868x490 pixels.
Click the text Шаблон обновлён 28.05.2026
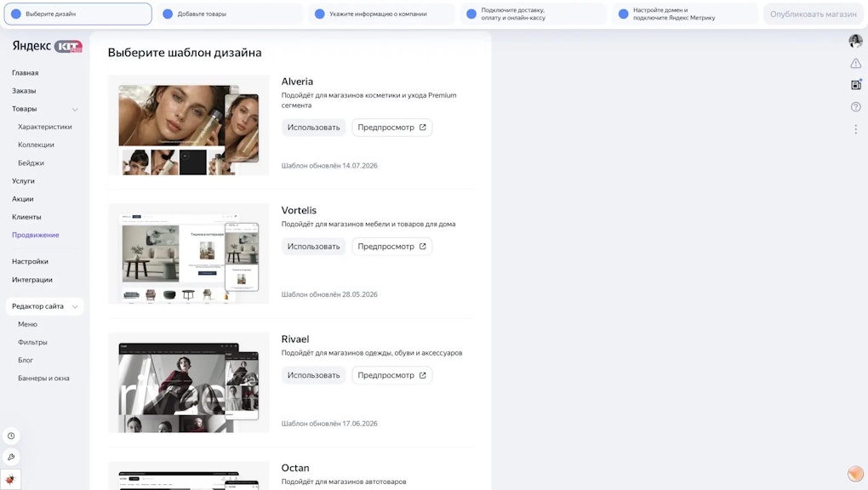click(x=329, y=294)
